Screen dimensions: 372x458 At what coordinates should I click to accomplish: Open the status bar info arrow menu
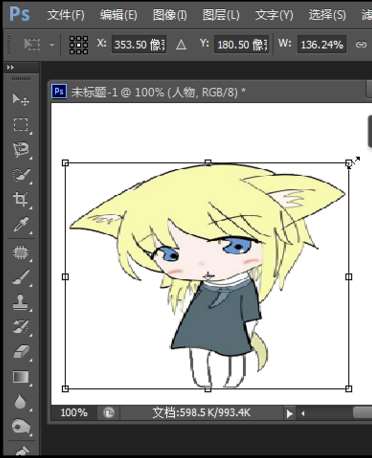click(x=289, y=414)
